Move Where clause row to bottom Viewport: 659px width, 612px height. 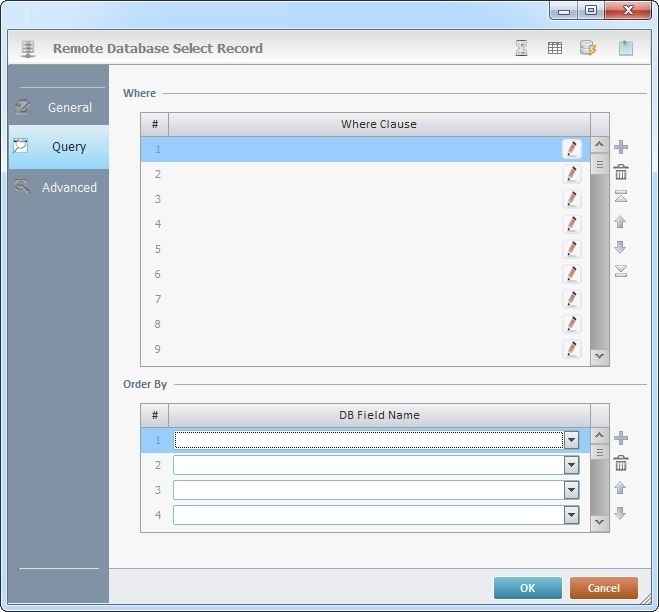[621, 271]
